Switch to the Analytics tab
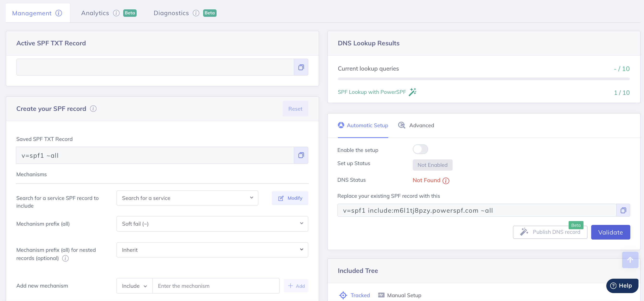The width and height of the screenshot is (644, 301). pyautogui.click(x=95, y=13)
